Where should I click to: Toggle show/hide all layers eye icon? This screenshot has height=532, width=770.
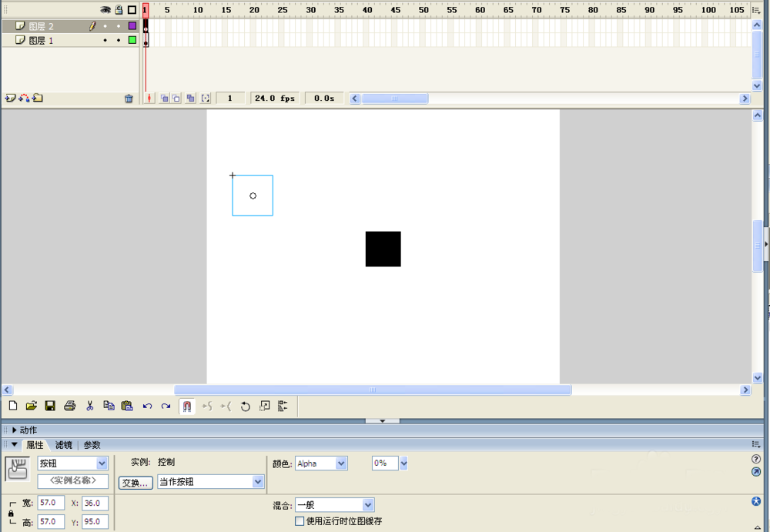(105, 10)
